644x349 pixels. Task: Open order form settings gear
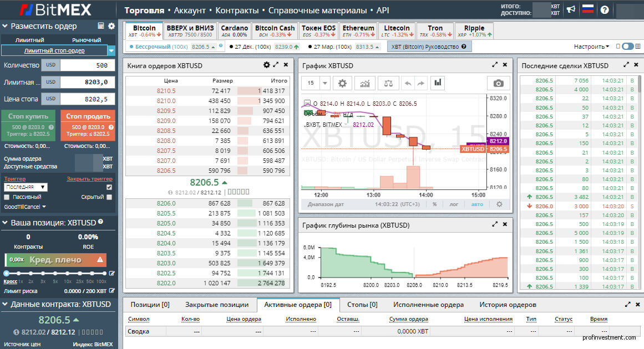[x=111, y=26]
